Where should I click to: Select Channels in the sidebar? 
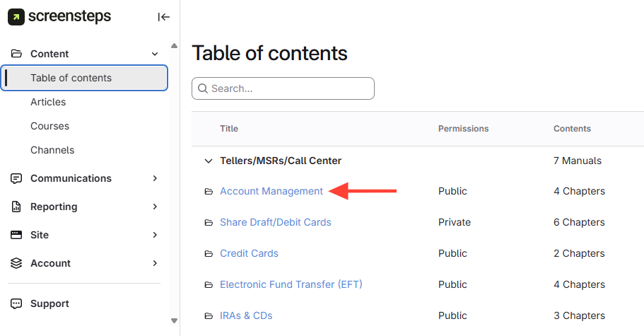pyautogui.click(x=52, y=150)
